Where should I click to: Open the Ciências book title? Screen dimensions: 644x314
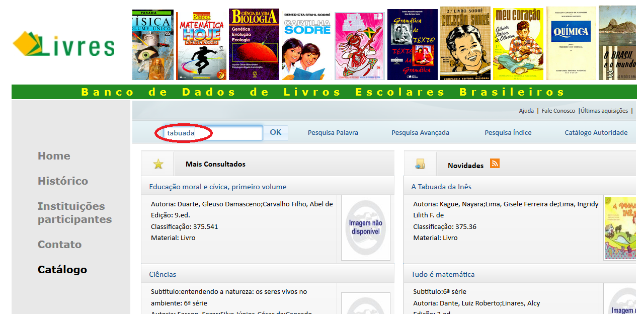point(163,274)
